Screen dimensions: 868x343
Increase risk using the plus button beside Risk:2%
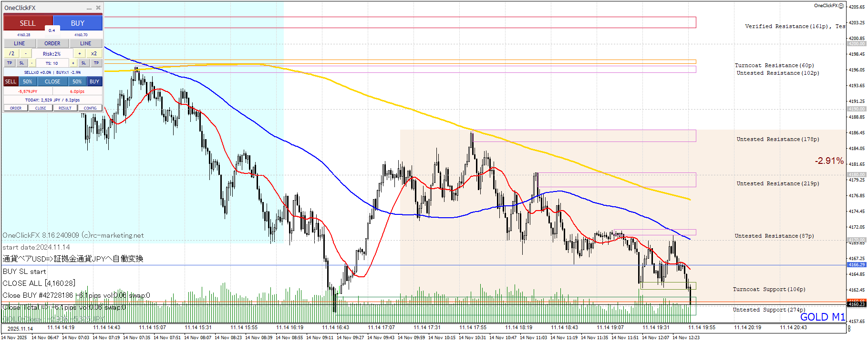pyautogui.click(x=80, y=53)
